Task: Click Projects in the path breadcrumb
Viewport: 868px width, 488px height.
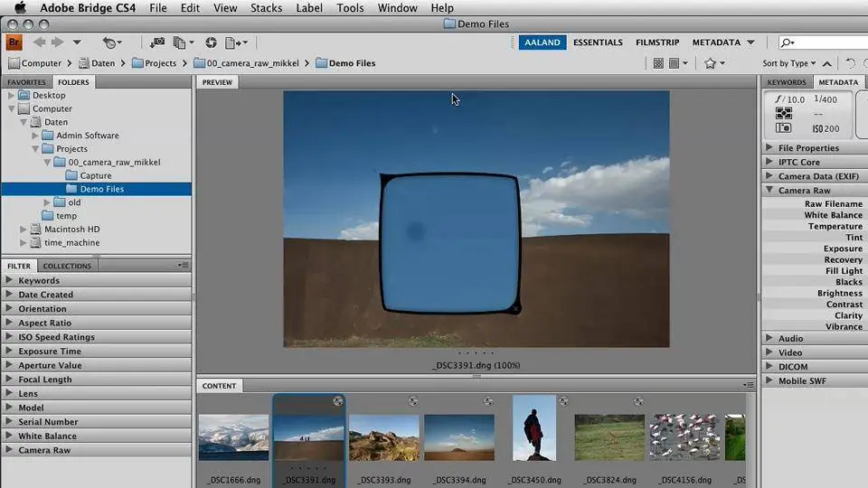Action: pyautogui.click(x=160, y=63)
